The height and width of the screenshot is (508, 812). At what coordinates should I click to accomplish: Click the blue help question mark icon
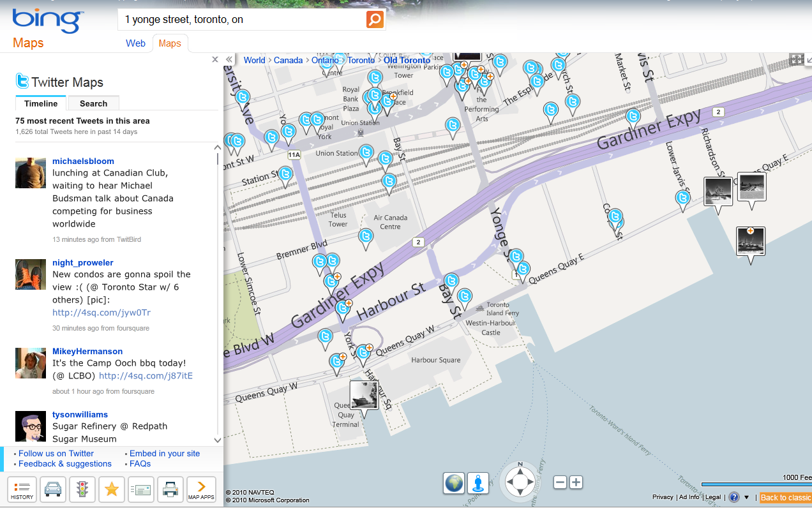(734, 497)
